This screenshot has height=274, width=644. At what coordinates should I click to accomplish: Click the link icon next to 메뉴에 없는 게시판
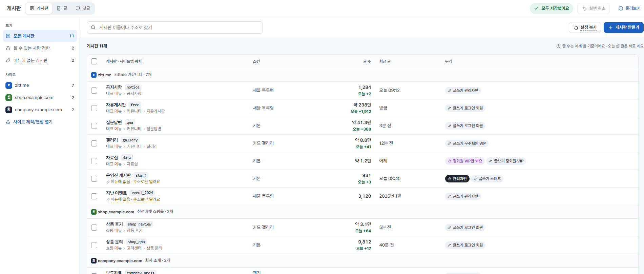pos(8,60)
